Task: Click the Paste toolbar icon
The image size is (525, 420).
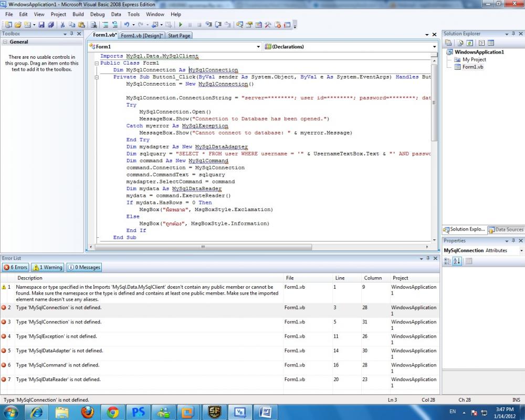Action: 82,25
